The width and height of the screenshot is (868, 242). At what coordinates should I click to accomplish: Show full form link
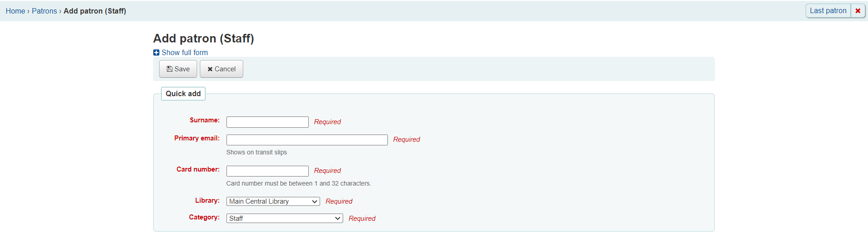(x=184, y=53)
